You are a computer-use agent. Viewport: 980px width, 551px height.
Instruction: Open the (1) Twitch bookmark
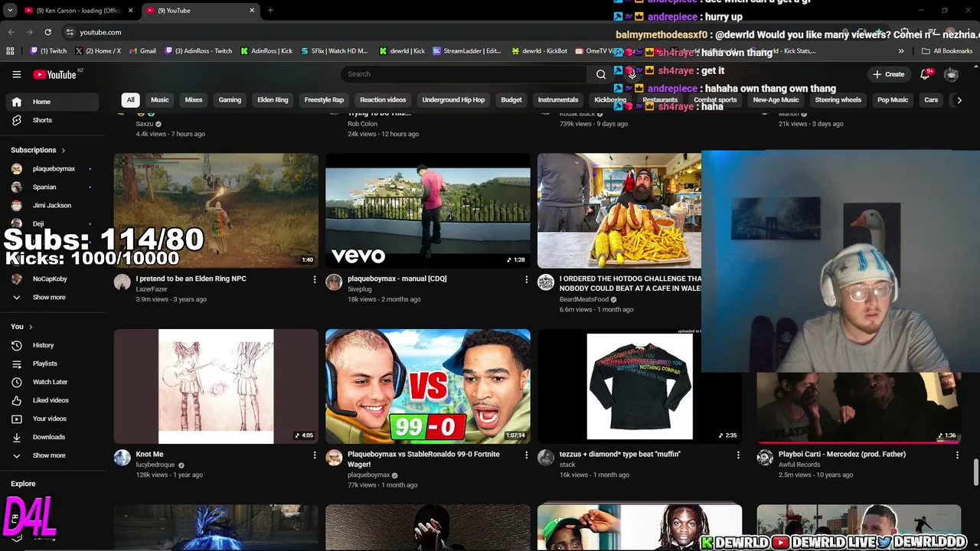(x=48, y=51)
